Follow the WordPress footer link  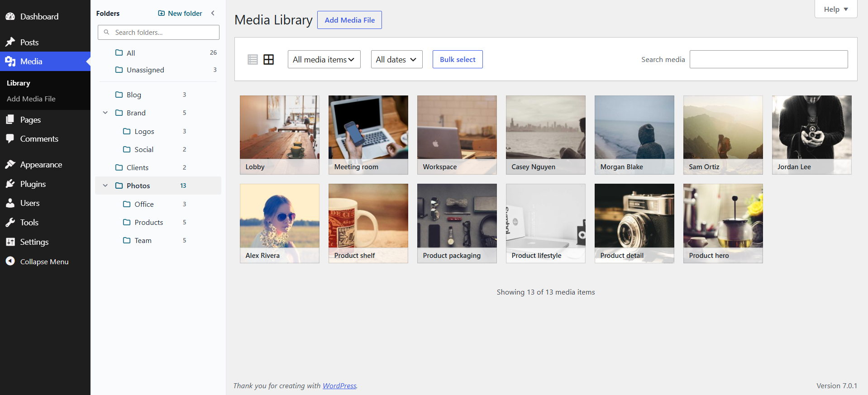click(339, 385)
